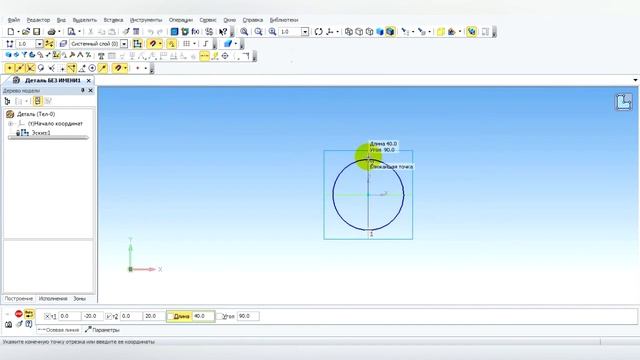Screen dimensions: 640x360
Task: Open the Редактор menu
Action: 38,20
